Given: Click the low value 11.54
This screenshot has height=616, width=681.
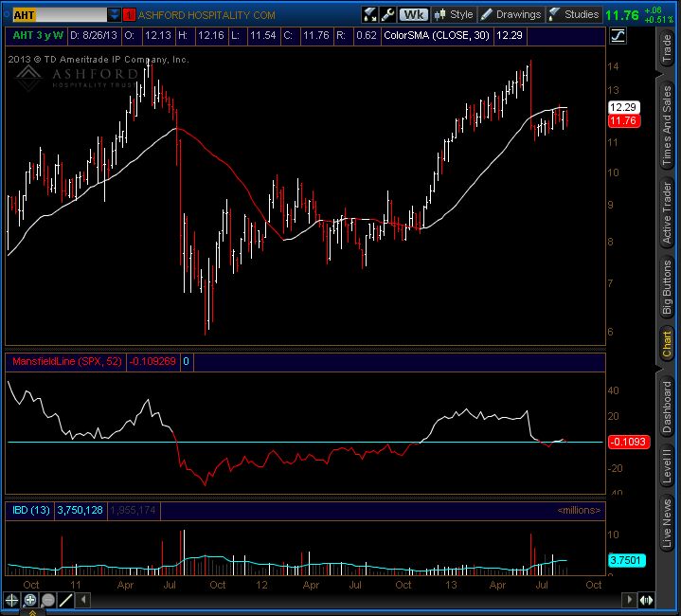Looking at the screenshot, I should [x=262, y=36].
